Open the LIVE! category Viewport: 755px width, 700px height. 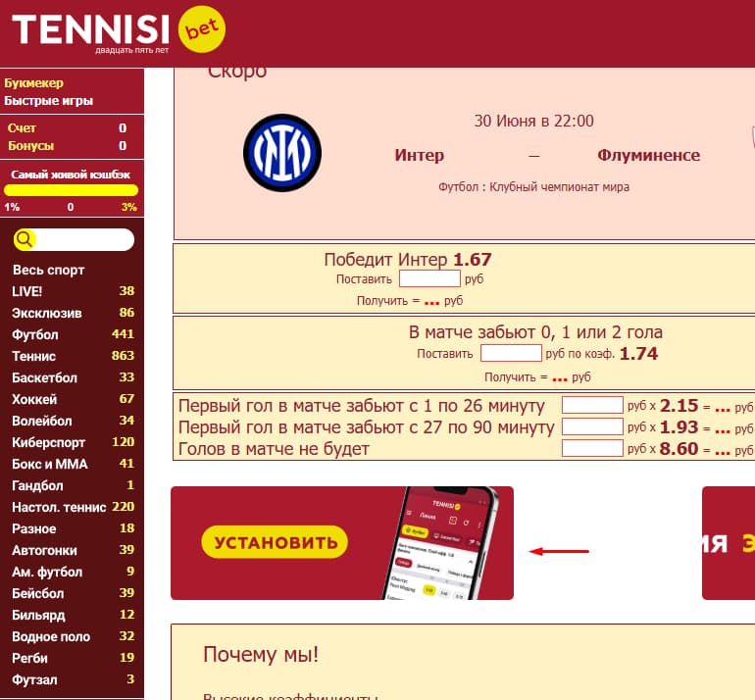73,291
